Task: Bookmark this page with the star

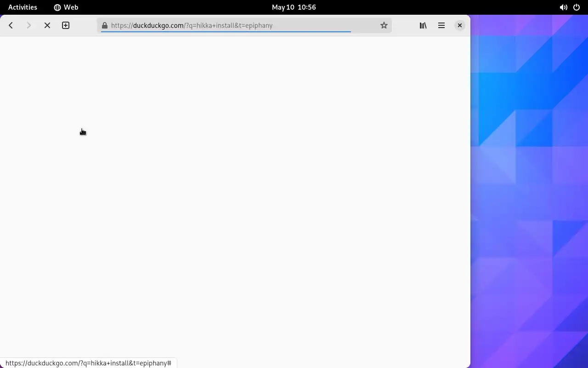Action: tap(384, 25)
